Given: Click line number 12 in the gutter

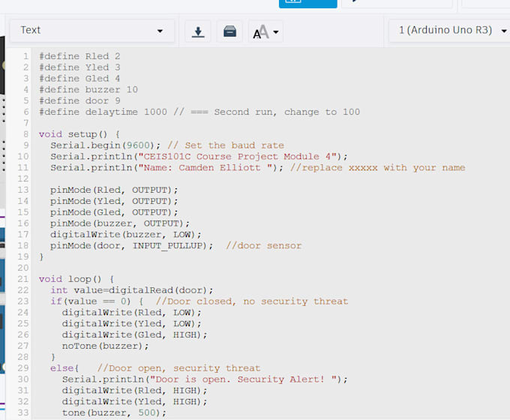Looking at the screenshot, I should [23, 178].
